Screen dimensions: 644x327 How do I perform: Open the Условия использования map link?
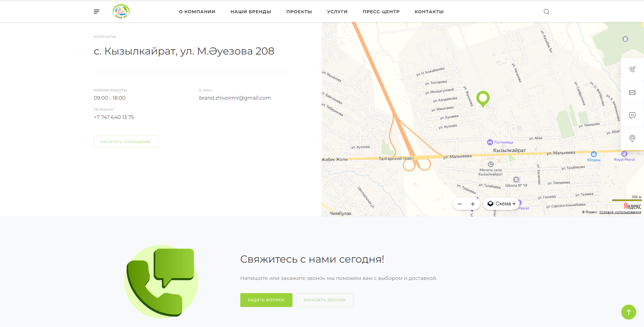pos(620,212)
